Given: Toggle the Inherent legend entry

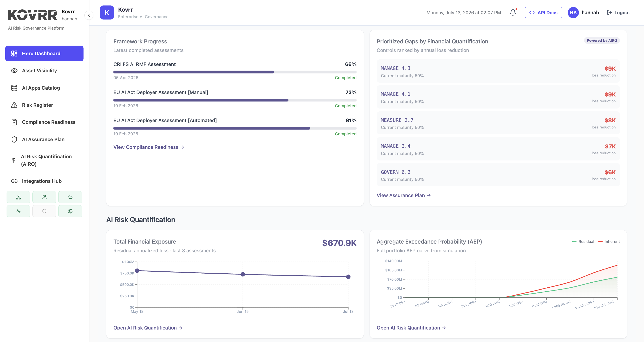Looking at the screenshot, I should (609, 242).
